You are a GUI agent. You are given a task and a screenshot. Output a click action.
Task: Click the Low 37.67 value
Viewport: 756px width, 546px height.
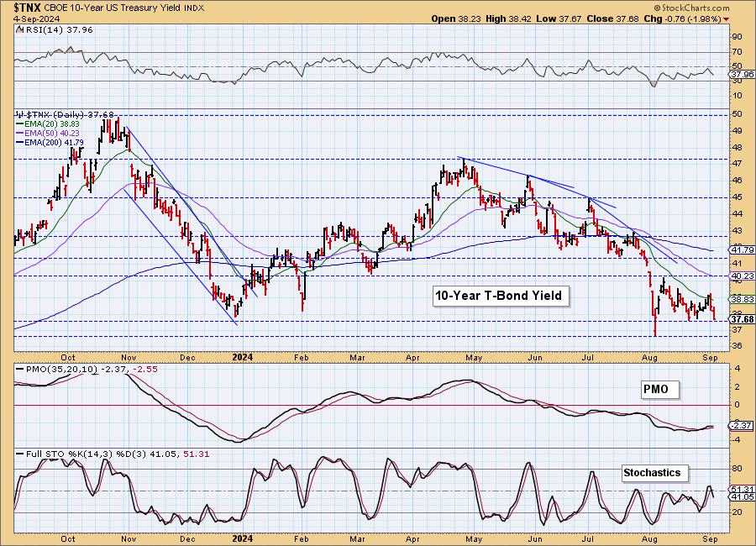pyautogui.click(x=559, y=18)
